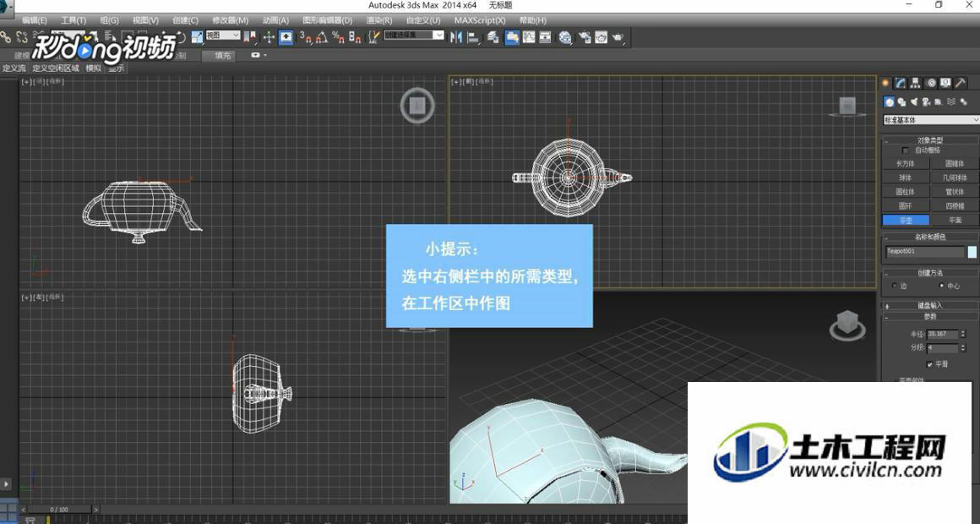Image resolution: width=980 pixels, height=524 pixels.
Task: Click the Unlink Selection icon
Action: [22, 37]
